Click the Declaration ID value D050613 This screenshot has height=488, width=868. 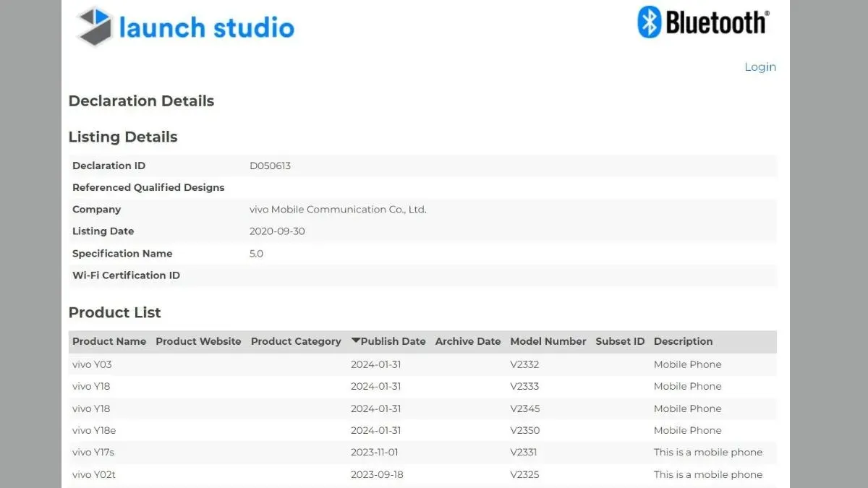tap(270, 166)
